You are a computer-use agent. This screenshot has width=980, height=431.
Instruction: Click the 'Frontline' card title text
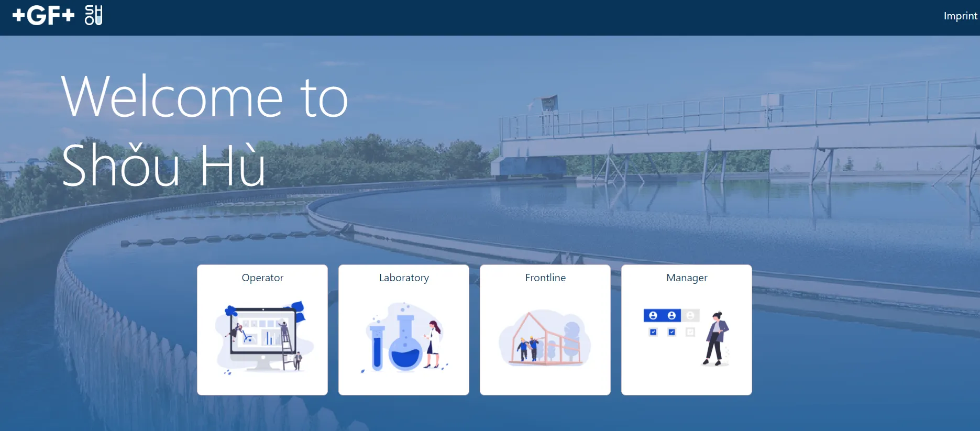[x=545, y=278]
